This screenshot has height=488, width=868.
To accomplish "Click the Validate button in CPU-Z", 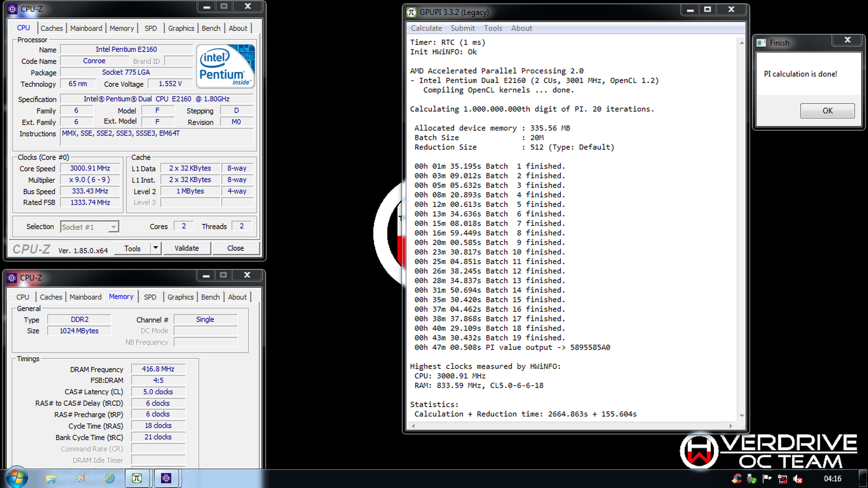I will [x=186, y=248].
